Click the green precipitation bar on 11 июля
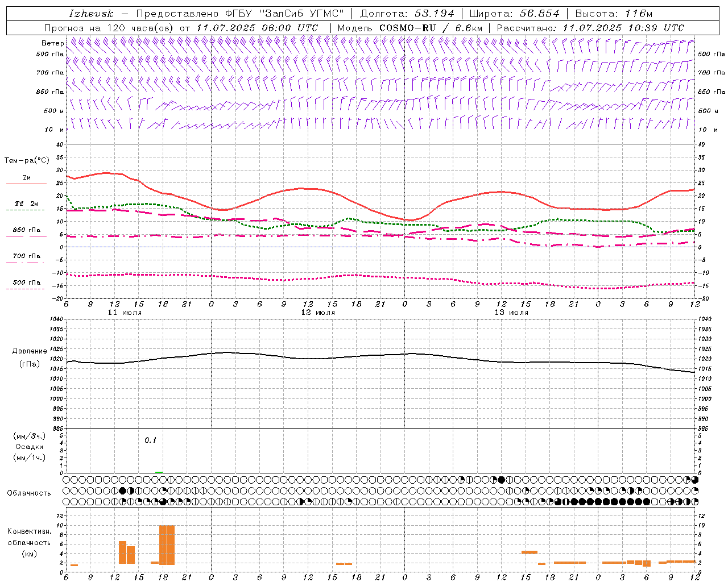This screenshot has width=728, height=582. tap(159, 472)
